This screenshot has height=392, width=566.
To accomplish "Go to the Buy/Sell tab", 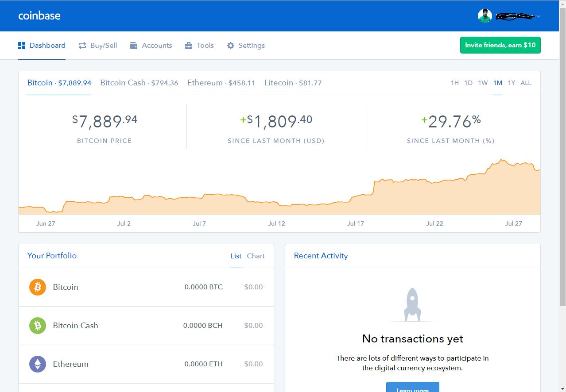I will 98,46.
